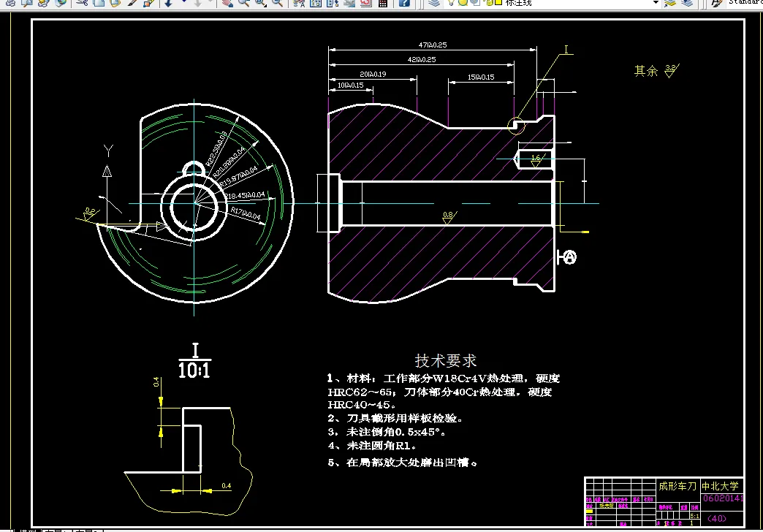
Task: Click the Paste clipboard icon
Action: [115, 2]
